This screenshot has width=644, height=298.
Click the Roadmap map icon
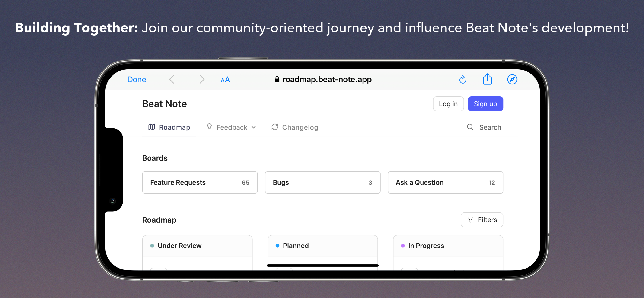click(152, 127)
